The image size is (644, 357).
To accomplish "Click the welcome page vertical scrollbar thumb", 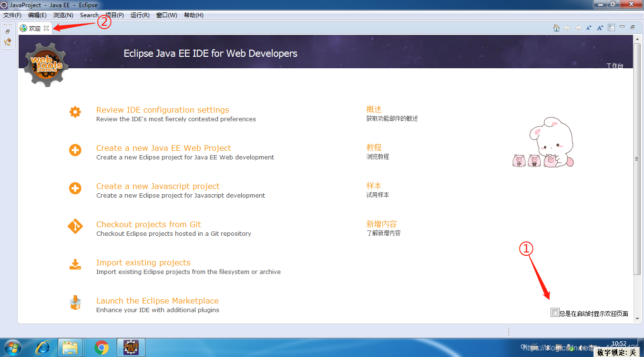I will tap(637, 159).
